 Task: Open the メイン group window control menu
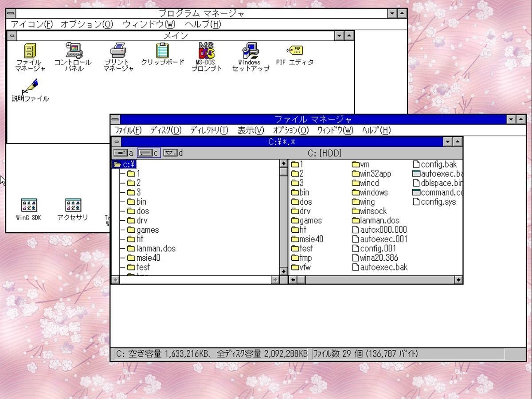click(12, 36)
